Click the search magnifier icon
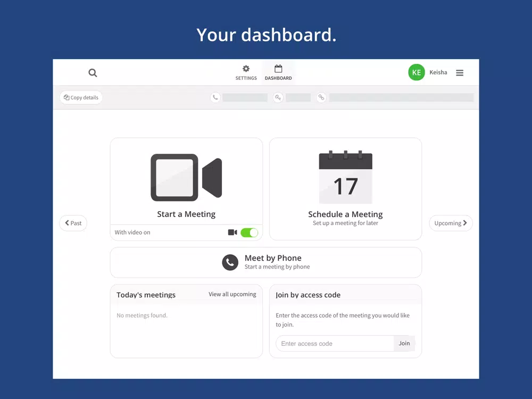Viewport: 532px width, 399px height. [93, 72]
